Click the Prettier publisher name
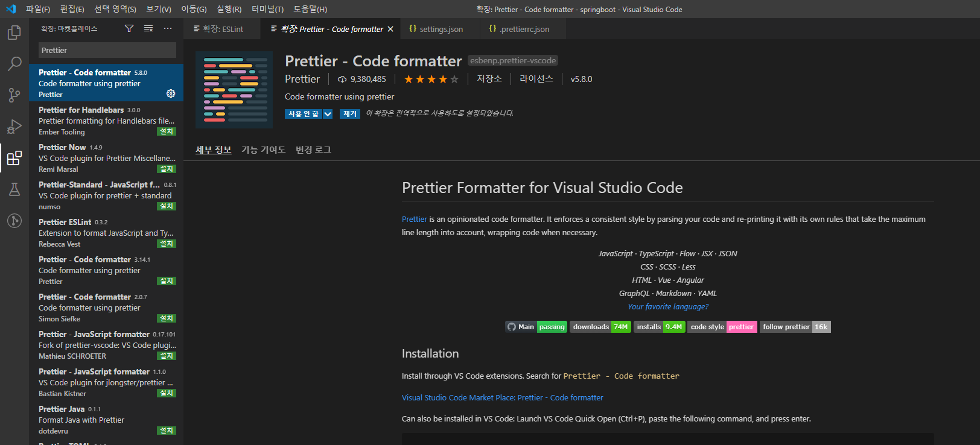 pos(302,79)
